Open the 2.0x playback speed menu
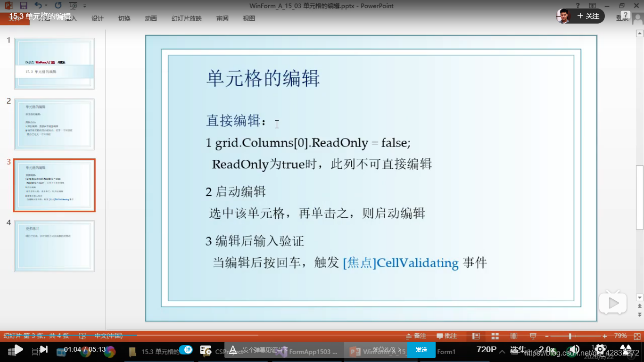This screenshot has width=644, height=362. click(x=547, y=349)
